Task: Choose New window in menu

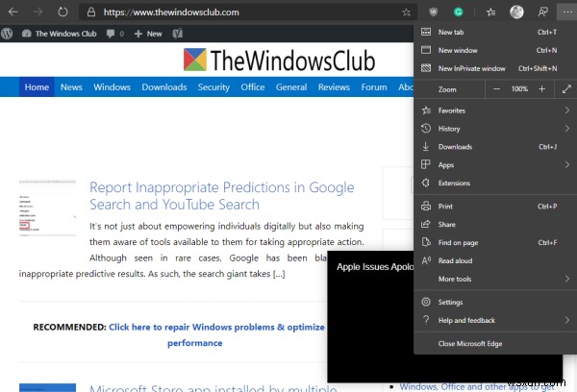Action: pyautogui.click(x=495, y=50)
